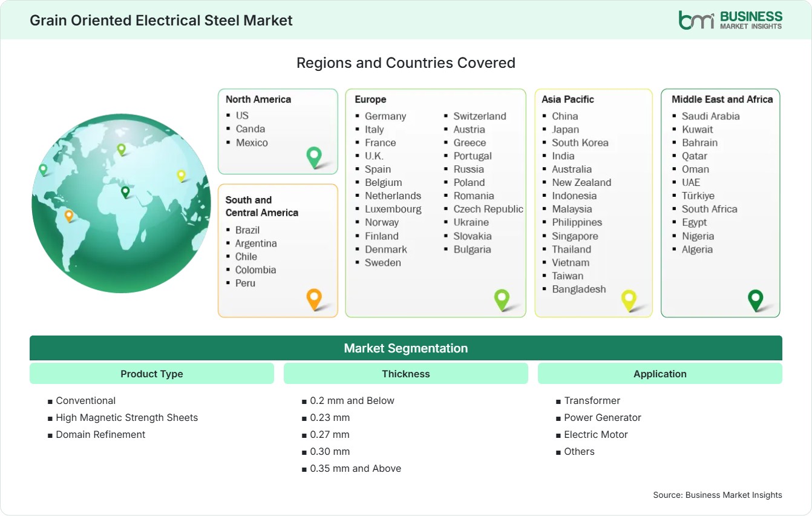Viewport: 812px width, 516px height.
Task: Click 'Canda' in North America list
Action: (250, 128)
